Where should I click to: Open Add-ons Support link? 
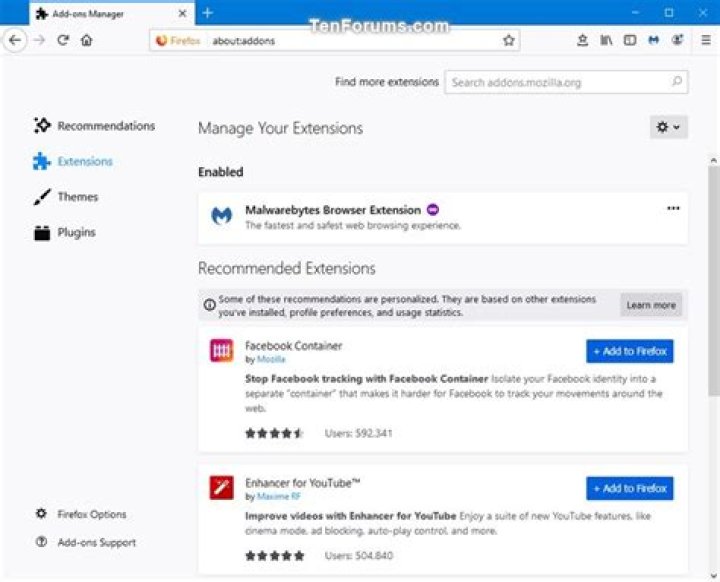pyautogui.click(x=97, y=542)
